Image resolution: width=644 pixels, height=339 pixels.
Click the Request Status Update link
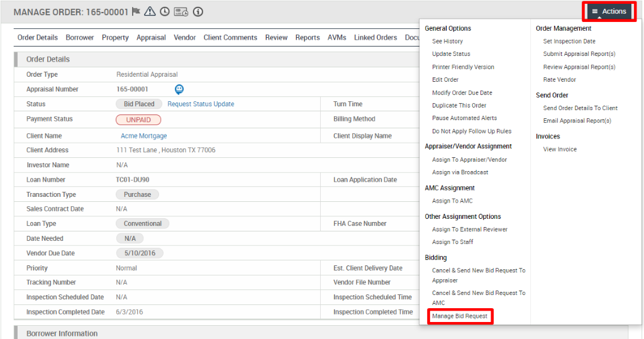coord(201,104)
